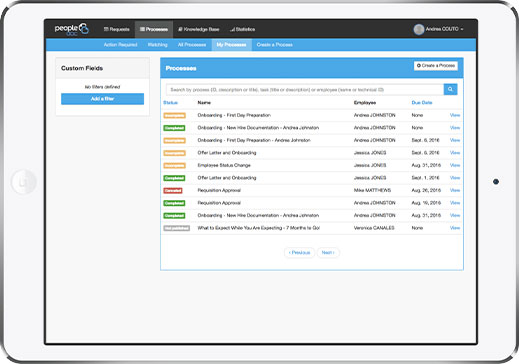
Task: Click the PeopleDoc logo
Action: tap(72, 29)
